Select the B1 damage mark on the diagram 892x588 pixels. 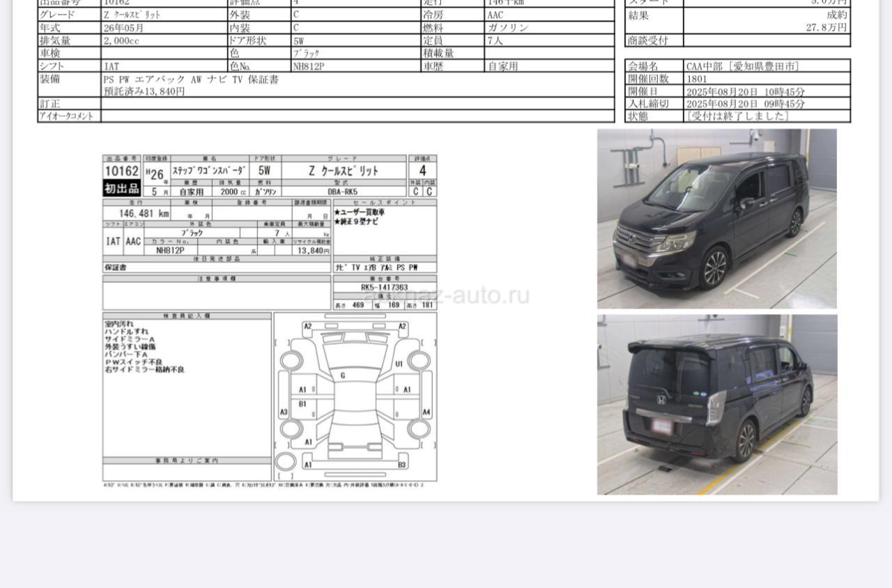pyautogui.click(x=302, y=404)
